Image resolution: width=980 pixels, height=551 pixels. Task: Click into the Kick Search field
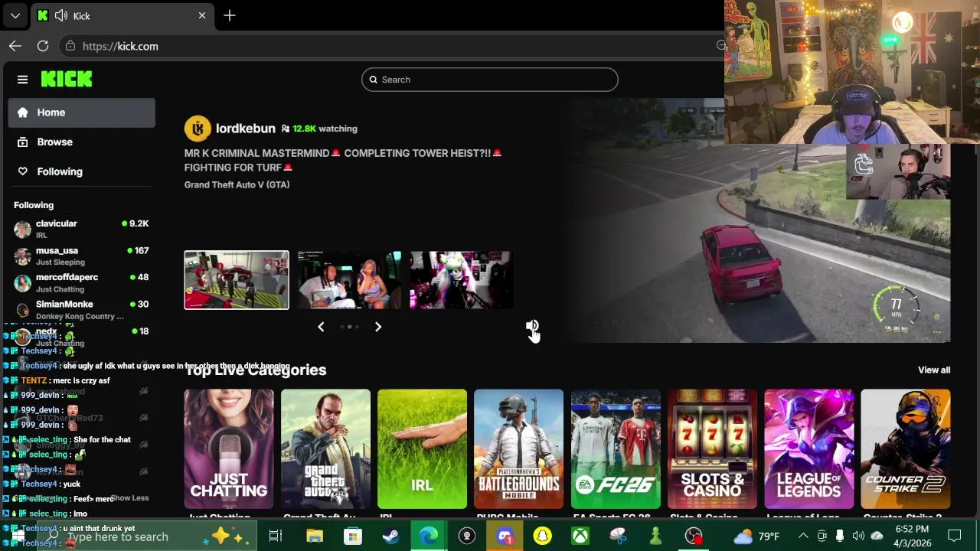tap(490, 80)
